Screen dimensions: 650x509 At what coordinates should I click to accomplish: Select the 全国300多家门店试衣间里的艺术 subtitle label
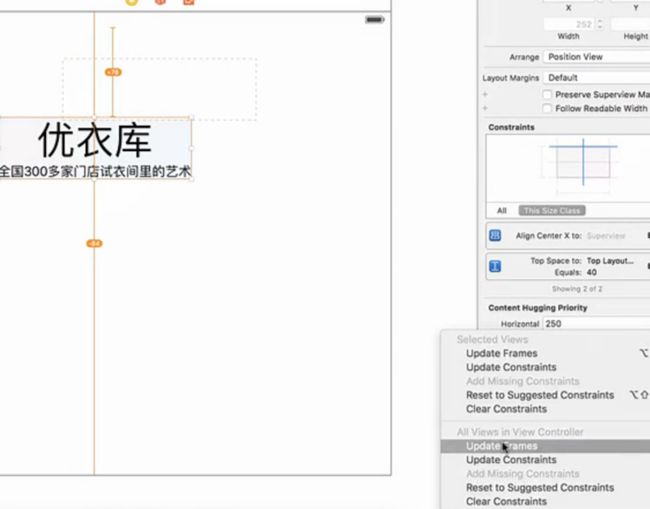click(x=95, y=171)
